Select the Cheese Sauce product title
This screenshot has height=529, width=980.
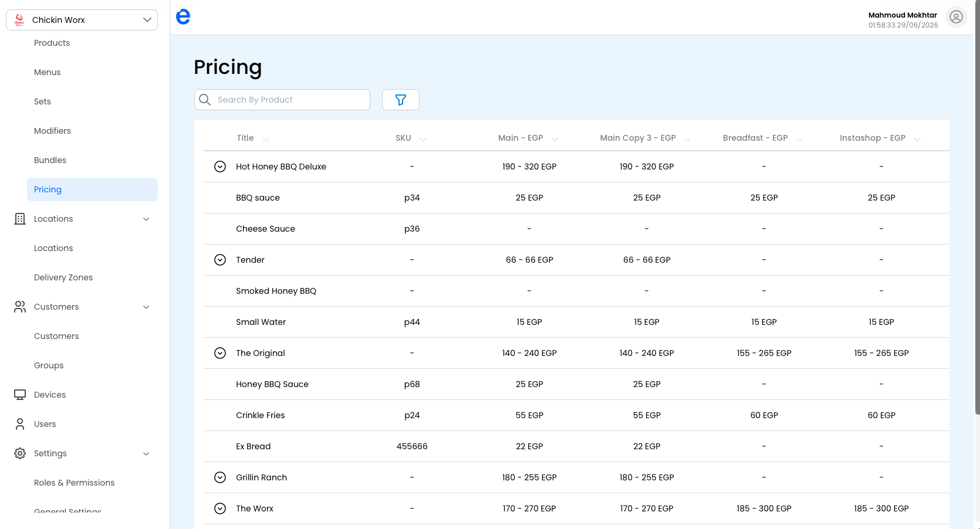[265, 229]
